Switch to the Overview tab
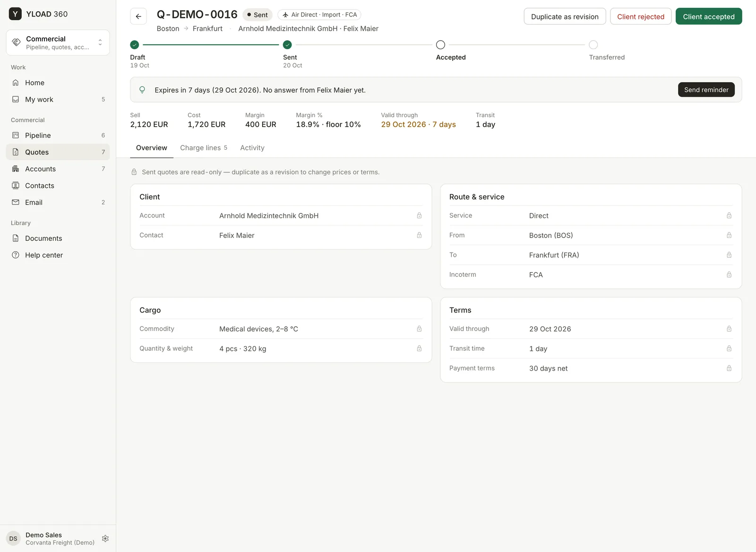The width and height of the screenshot is (756, 552). tap(152, 148)
